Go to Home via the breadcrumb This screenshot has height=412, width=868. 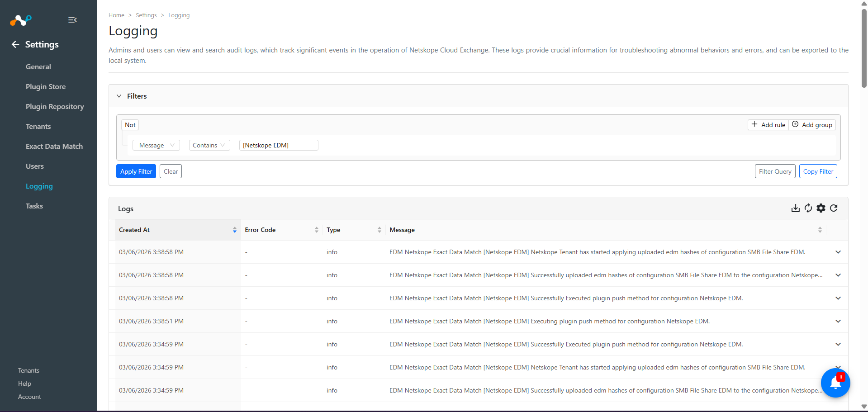[116, 15]
